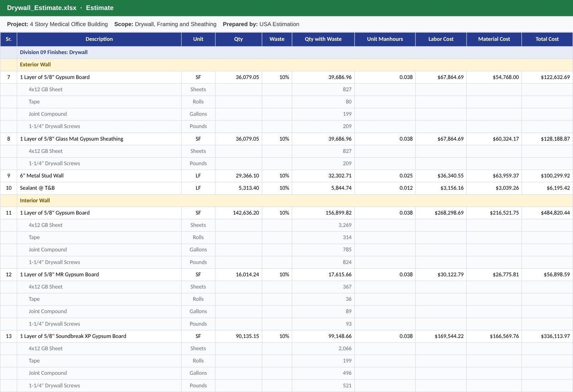Click the 5,313.40 quantity cell
The width and height of the screenshot is (573, 392).
239,188
